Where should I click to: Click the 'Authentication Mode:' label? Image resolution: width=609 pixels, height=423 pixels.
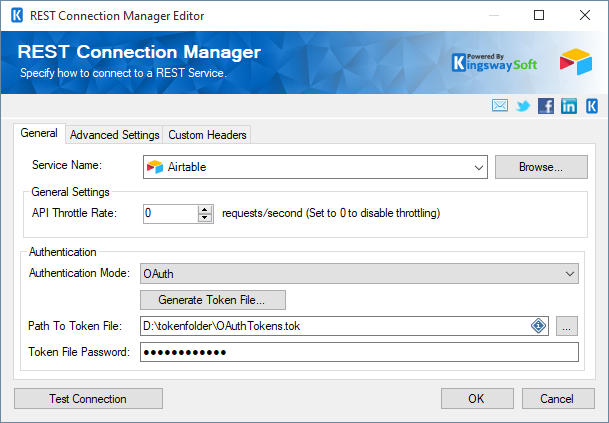click(x=79, y=273)
